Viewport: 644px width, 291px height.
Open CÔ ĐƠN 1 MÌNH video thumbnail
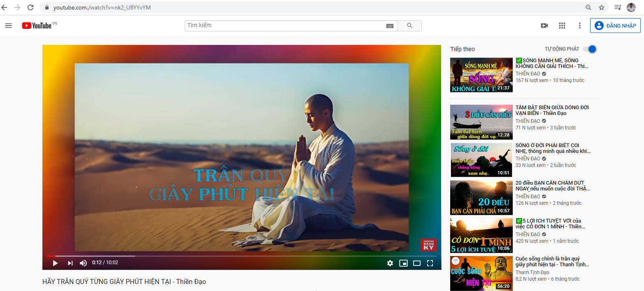[x=481, y=235]
